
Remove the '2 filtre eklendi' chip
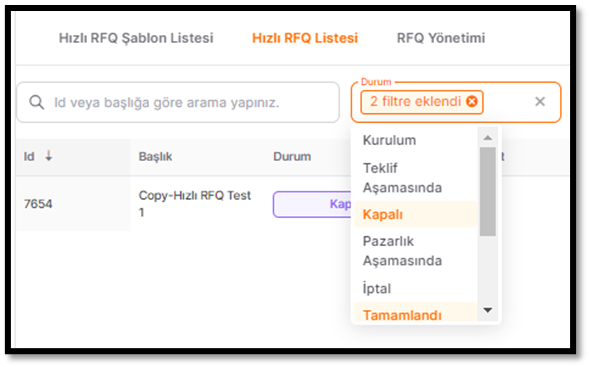472,101
